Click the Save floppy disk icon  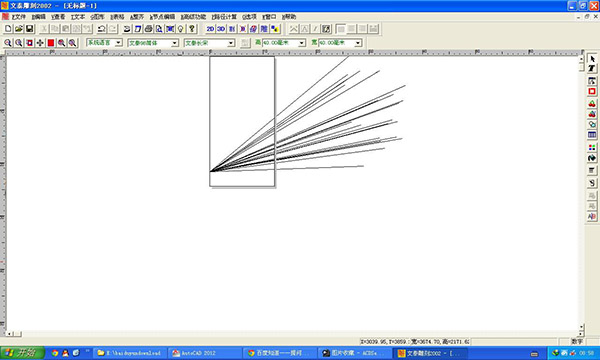29,29
